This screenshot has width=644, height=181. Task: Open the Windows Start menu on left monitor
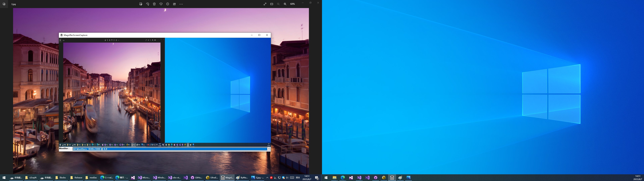tap(4, 178)
